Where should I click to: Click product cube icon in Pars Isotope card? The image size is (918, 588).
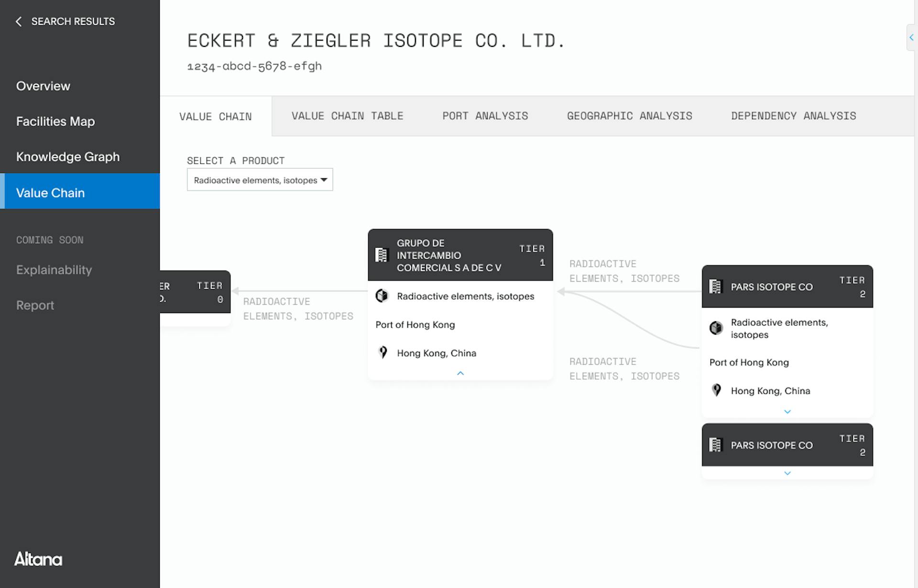click(716, 328)
